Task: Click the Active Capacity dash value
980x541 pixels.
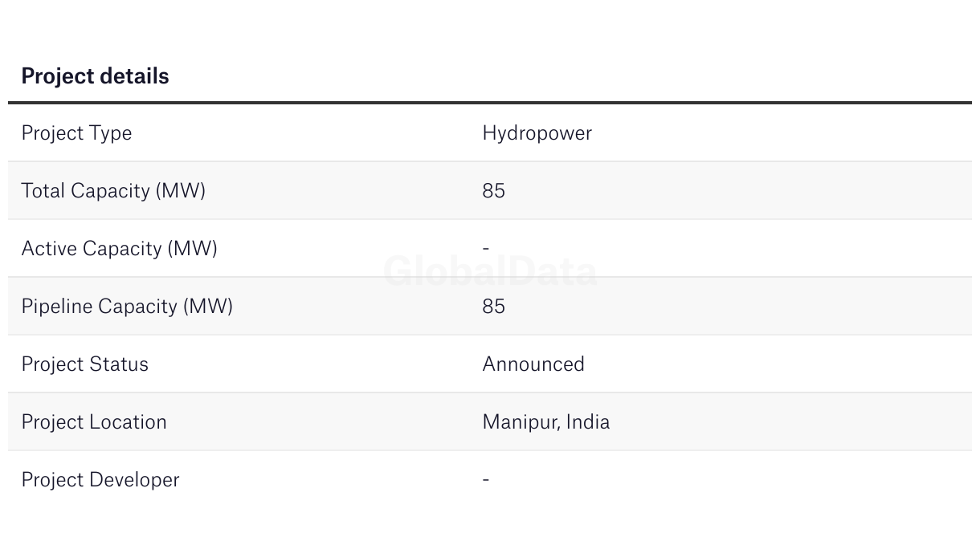Action: pos(486,249)
